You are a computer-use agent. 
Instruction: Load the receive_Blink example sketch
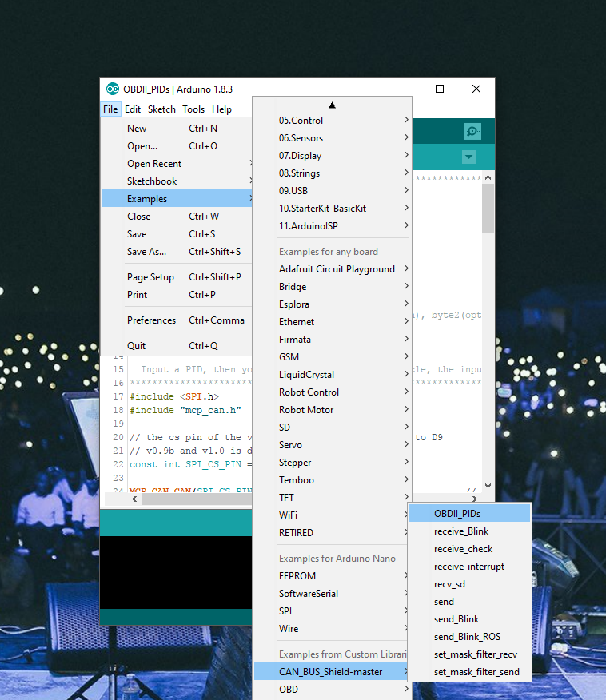point(470,531)
